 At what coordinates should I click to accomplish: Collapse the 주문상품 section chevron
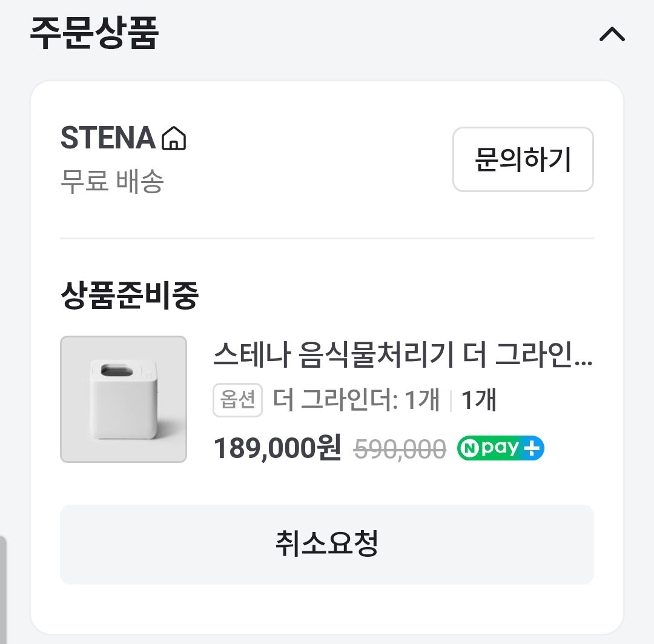pyautogui.click(x=612, y=35)
